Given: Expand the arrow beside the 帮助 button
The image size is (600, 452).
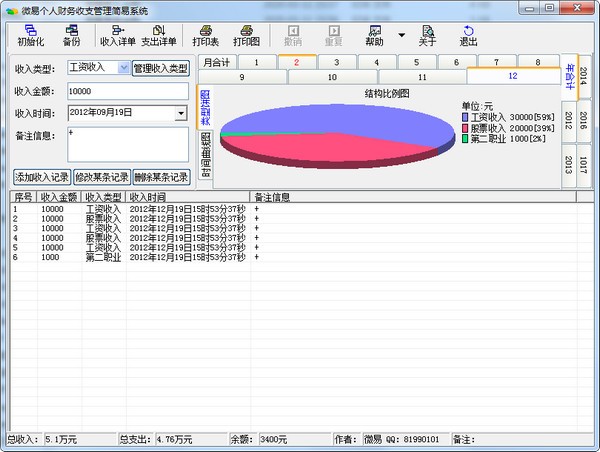Looking at the screenshot, I should [x=401, y=35].
